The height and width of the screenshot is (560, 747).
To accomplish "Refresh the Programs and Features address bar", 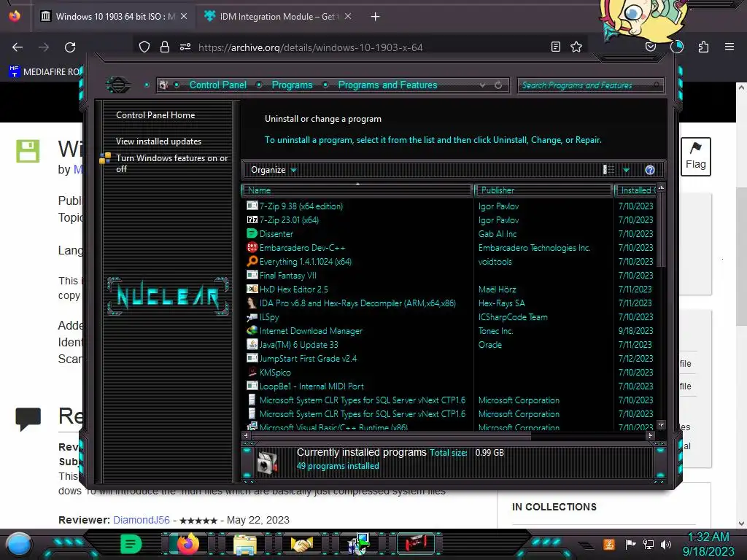I will tap(498, 85).
